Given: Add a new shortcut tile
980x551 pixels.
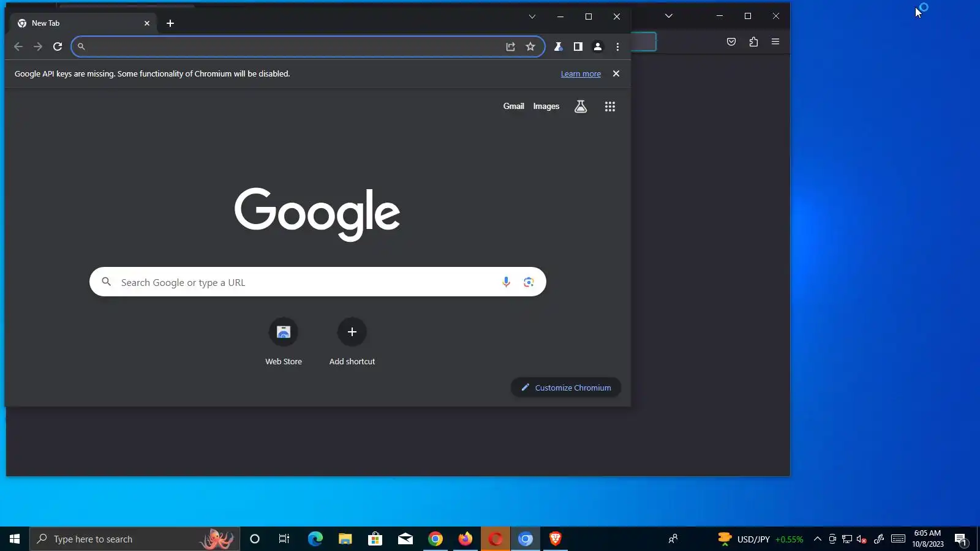Looking at the screenshot, I should pos(352,342).
